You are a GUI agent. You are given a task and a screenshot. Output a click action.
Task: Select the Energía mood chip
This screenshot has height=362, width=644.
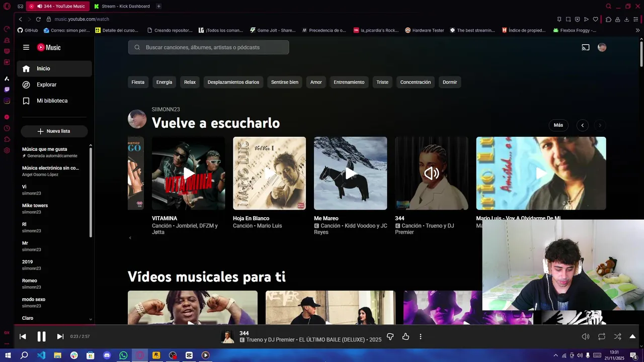tap(164, 82)
